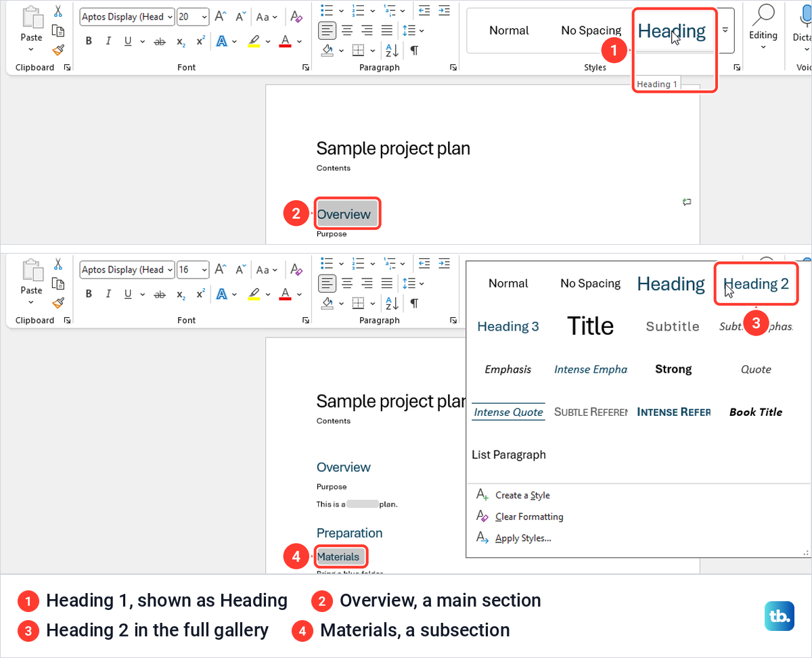Open the font size dropdown showing 16
Screen dimensions: 812x658
(204, 270)
